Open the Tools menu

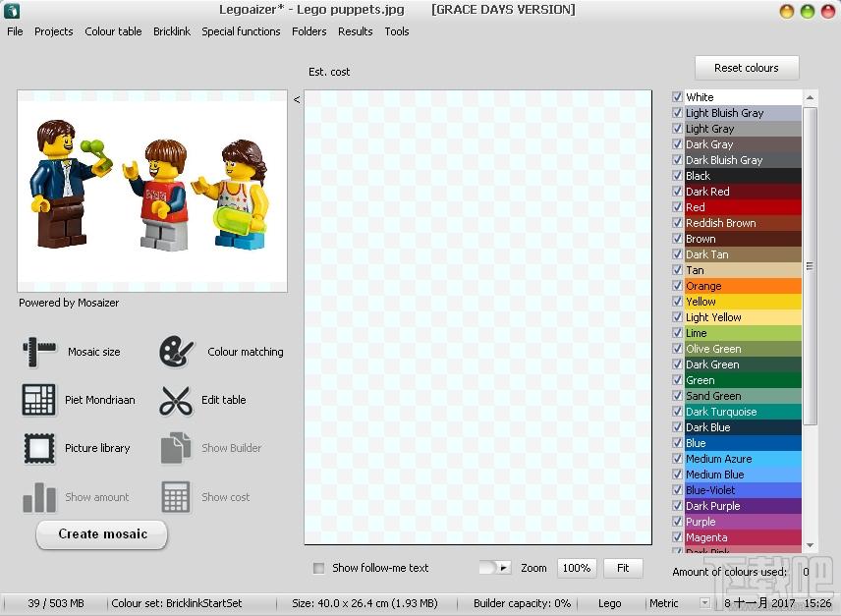[x=397, y=31]
